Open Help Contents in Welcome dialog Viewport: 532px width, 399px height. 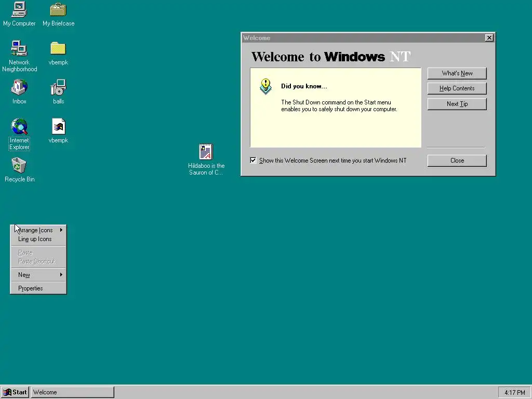pyautogui.click(x=457, y=88)
